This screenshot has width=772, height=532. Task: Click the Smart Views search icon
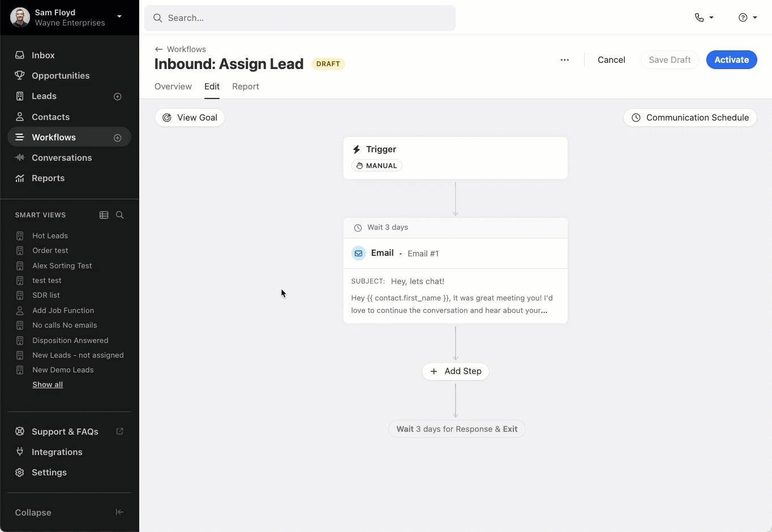[x=120, y=215]
